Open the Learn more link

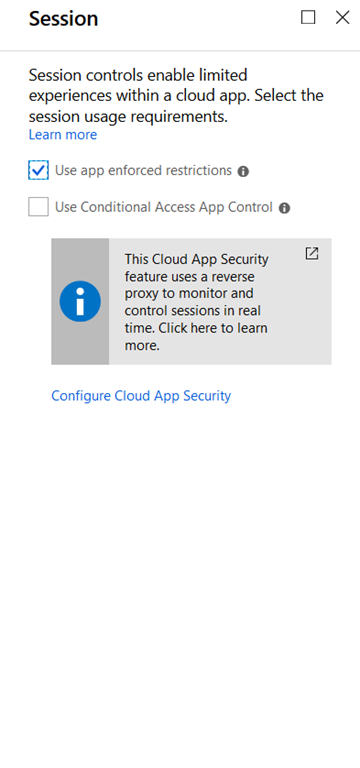pyautogui.click(x=63, y=135)
